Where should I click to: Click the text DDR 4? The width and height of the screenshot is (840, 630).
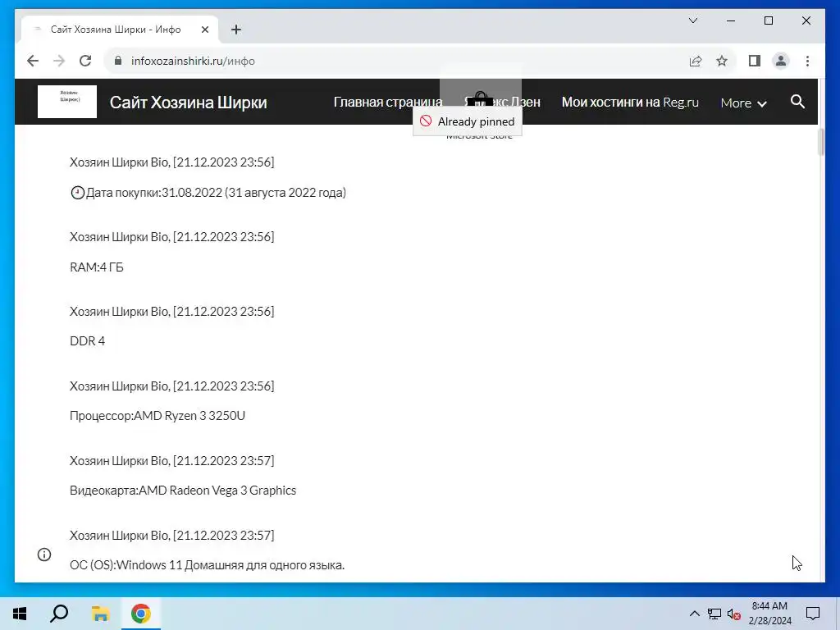click(87, 341)
